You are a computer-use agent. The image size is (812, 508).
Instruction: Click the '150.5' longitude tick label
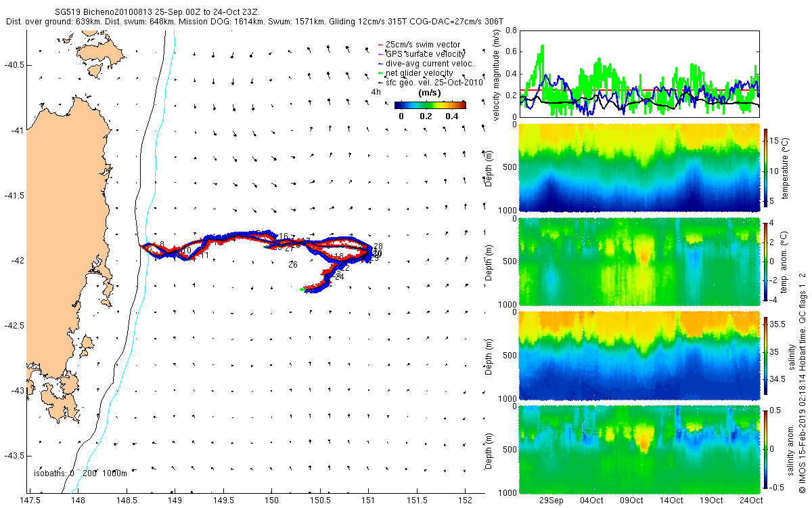320,500
